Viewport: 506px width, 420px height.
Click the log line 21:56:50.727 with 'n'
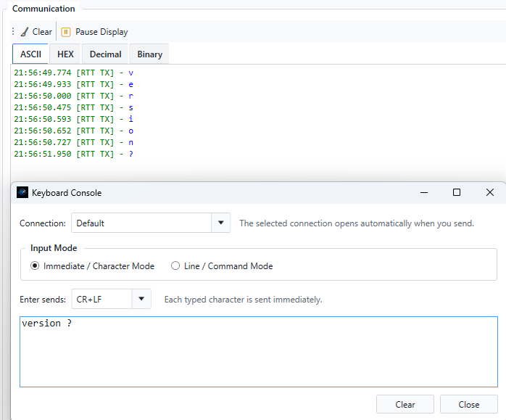(x=73, y=142)
